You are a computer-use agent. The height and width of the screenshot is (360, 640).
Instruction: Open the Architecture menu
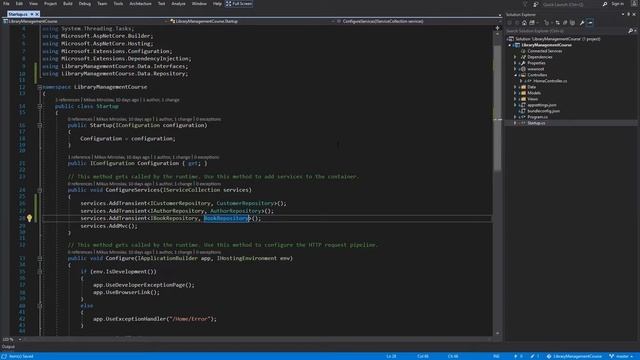140,4
